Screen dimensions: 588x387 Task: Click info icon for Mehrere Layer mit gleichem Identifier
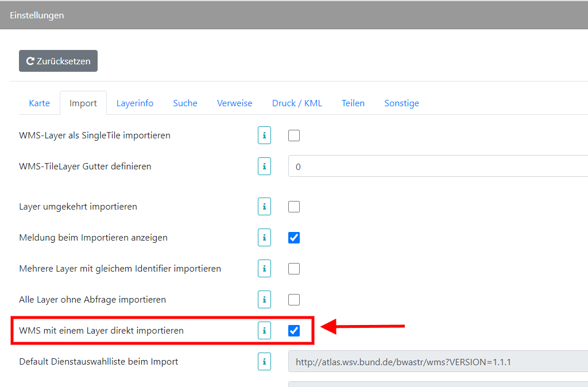click(264, 268)
